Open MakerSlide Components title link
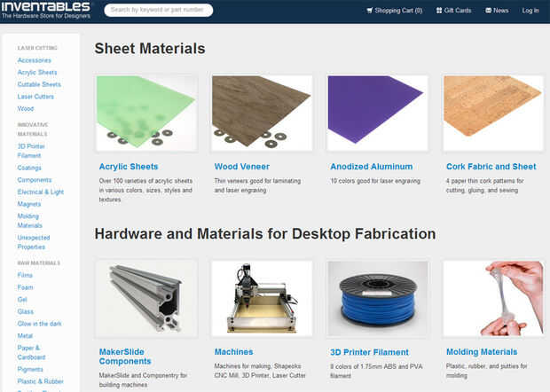 click(x=125, y=357)
